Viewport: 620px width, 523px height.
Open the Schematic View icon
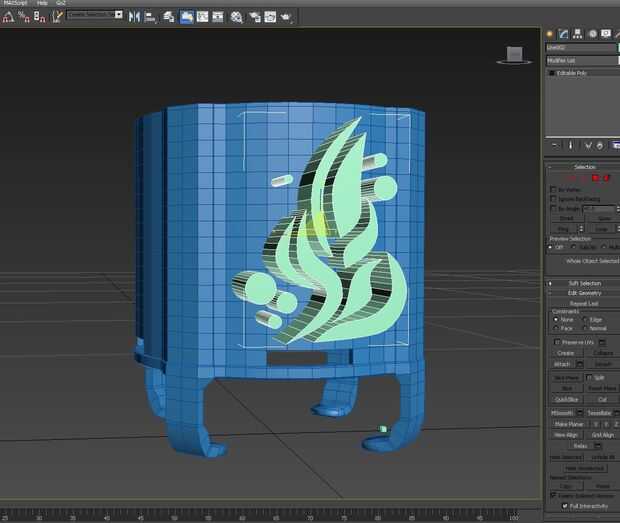218,17
